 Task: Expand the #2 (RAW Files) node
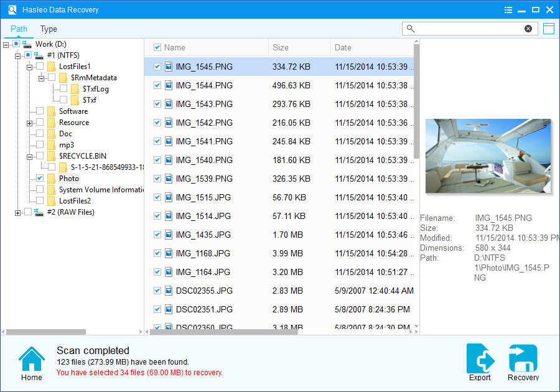pos(17,213)
